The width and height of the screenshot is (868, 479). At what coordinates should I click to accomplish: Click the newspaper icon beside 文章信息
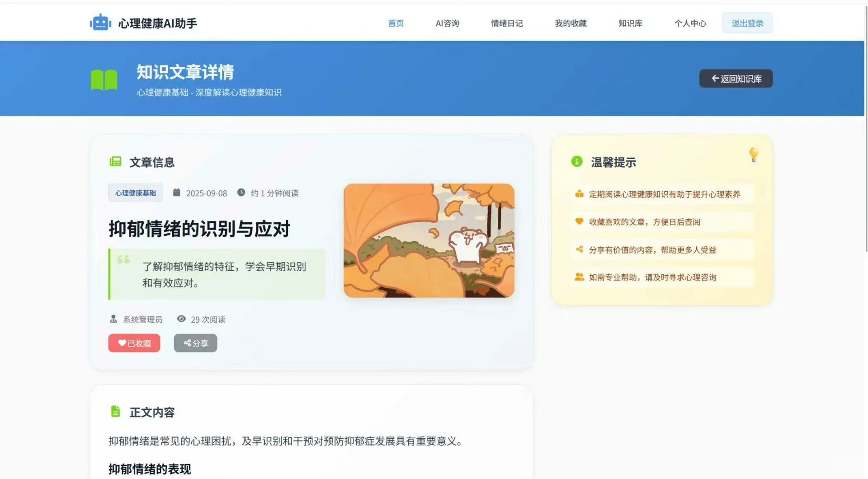[116, 162]
